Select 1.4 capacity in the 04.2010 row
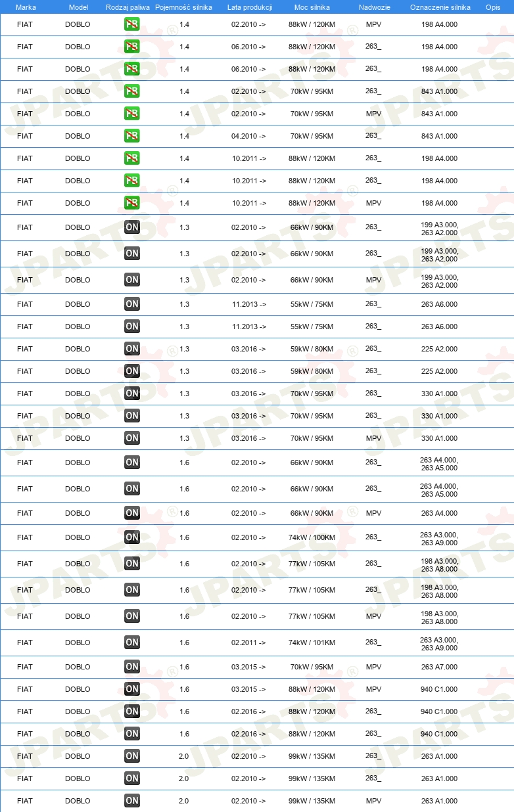 [x=184, y=136]
